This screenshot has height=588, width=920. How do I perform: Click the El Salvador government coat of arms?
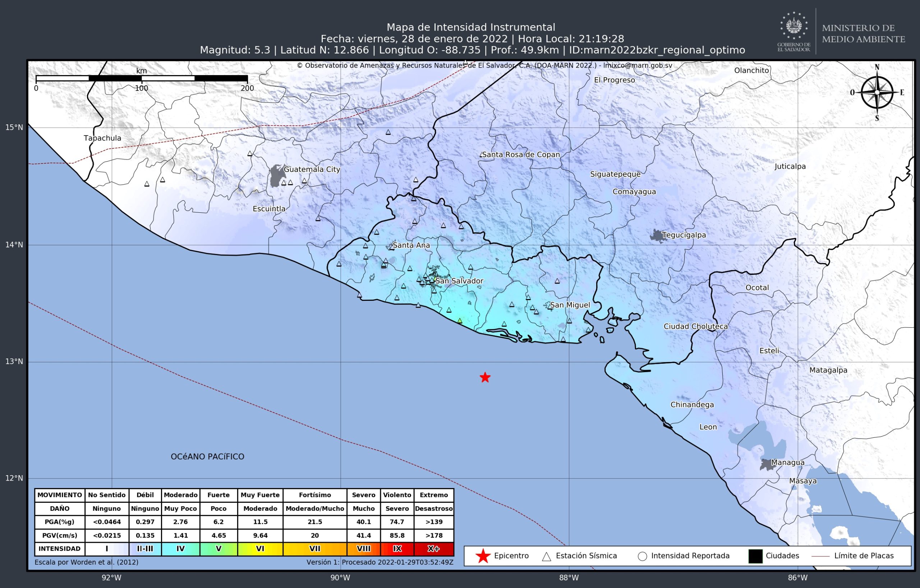pyautogui.click(x=794, y=26)
